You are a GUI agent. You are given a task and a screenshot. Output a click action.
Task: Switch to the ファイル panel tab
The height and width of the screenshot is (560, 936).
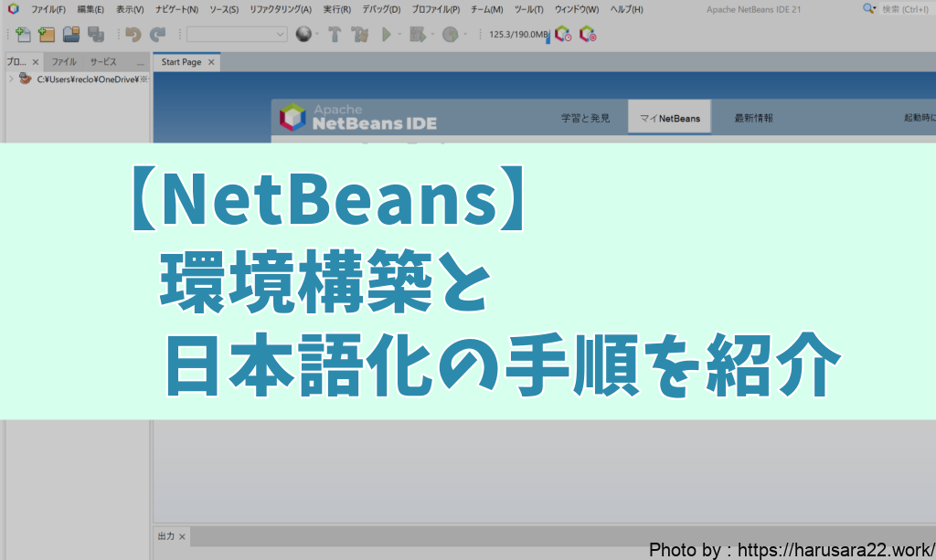(63, 62)
